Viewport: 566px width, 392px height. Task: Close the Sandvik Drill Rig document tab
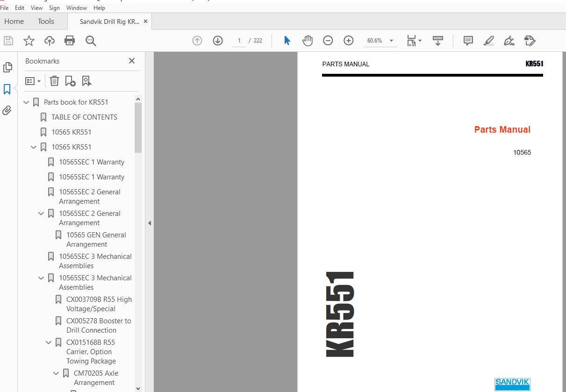point(145,21)
